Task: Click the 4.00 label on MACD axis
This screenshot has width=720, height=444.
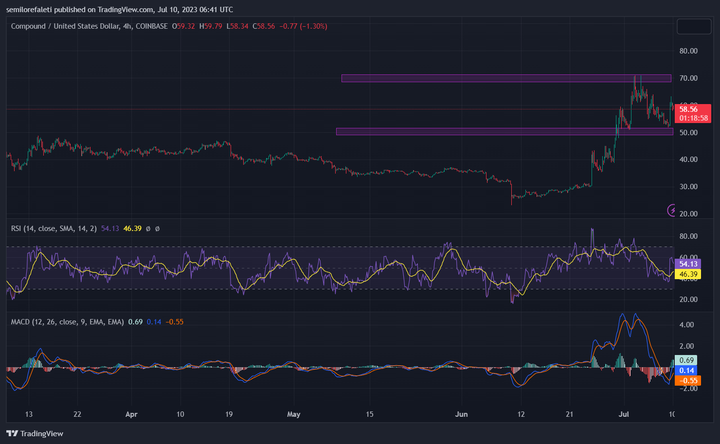Action: 686,325
